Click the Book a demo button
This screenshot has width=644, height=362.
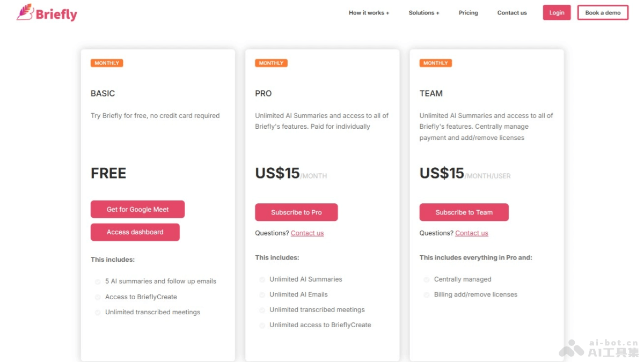coord(603,12)
